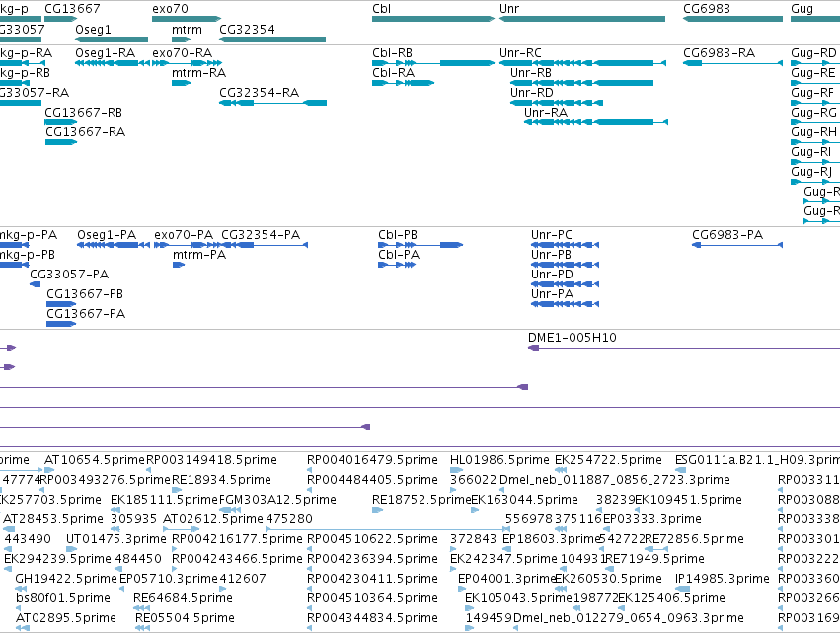Click the Unr-PA protein label
This screenshot has width=840, height=633.
click(552, 294)
